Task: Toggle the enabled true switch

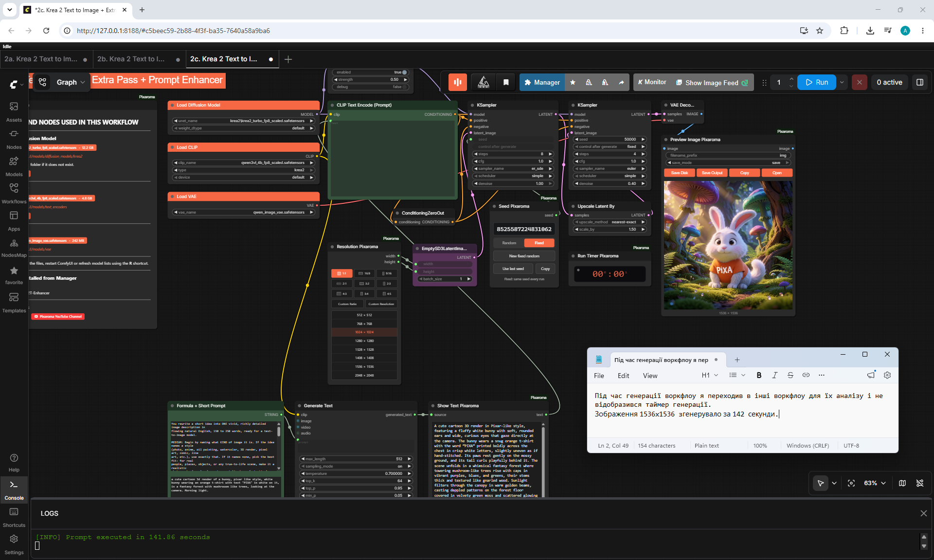Action: (404, 72)
